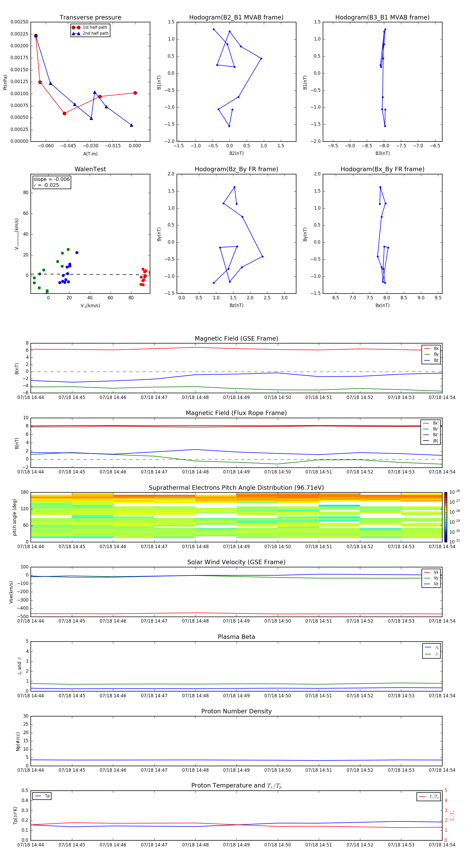Click the "pitch angle (deg)" axis label
The image size is (473, 868).
pos(14,517)
